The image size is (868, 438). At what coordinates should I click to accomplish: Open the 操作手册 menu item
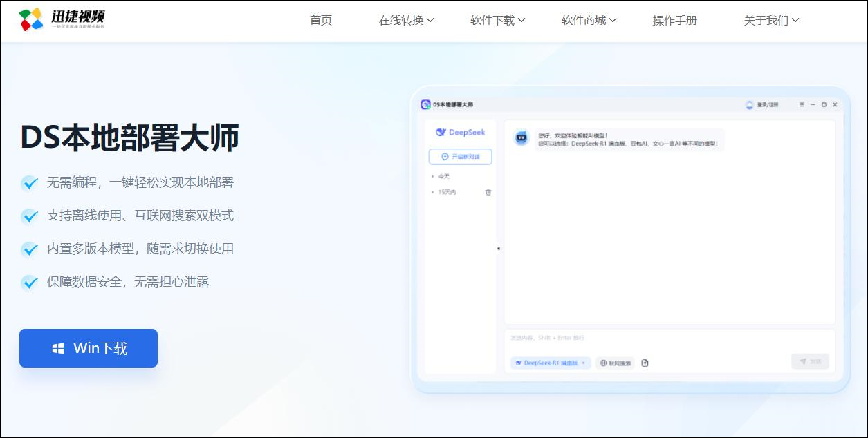(675, 21)
